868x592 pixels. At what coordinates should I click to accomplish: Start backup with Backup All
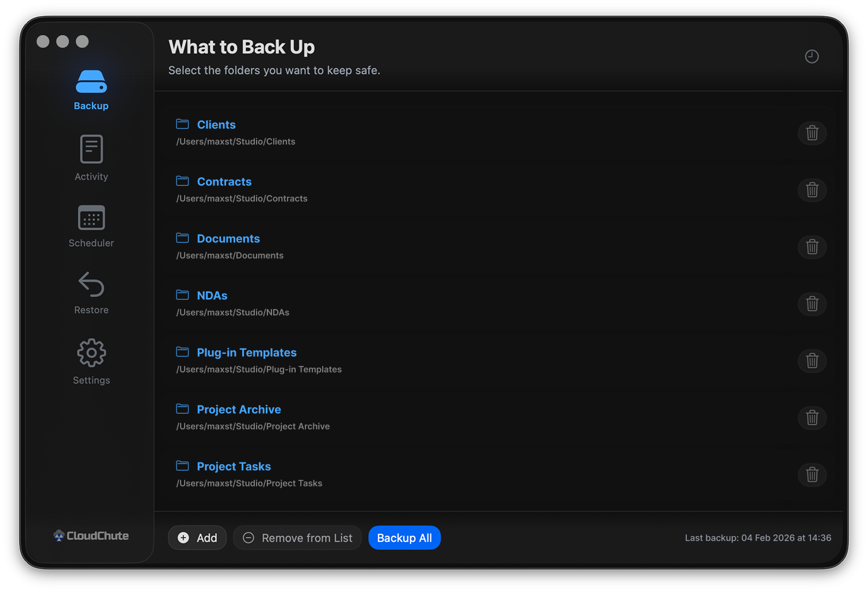click(x=404, y=538)
